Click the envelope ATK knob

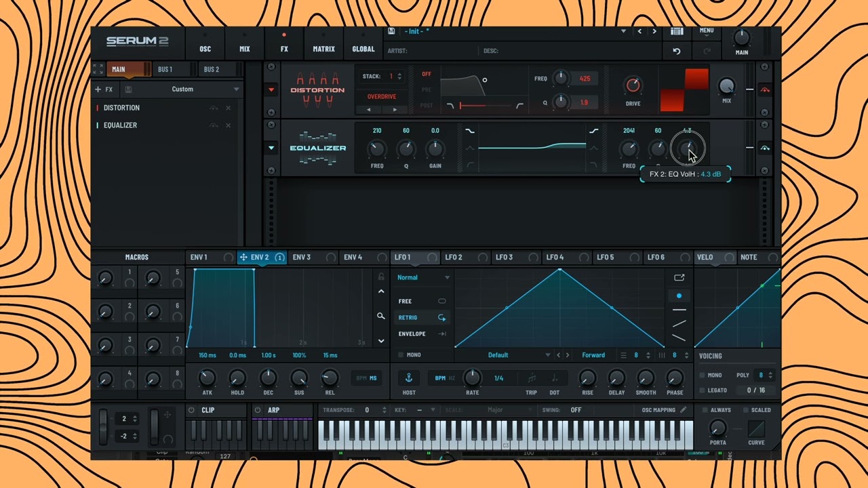click(x=207, y=378)
